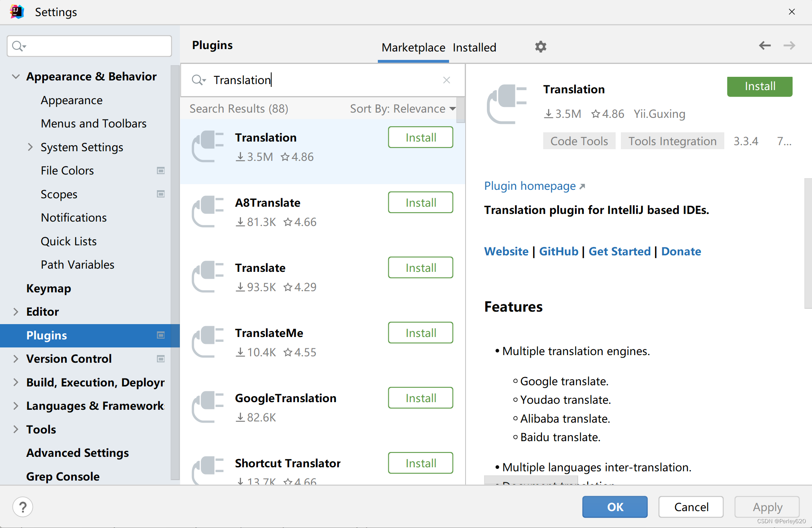Collapse the Appearance & Behavior section
Image resolution: width=812 pixels, height=528 pixels.
coord(16,76)
